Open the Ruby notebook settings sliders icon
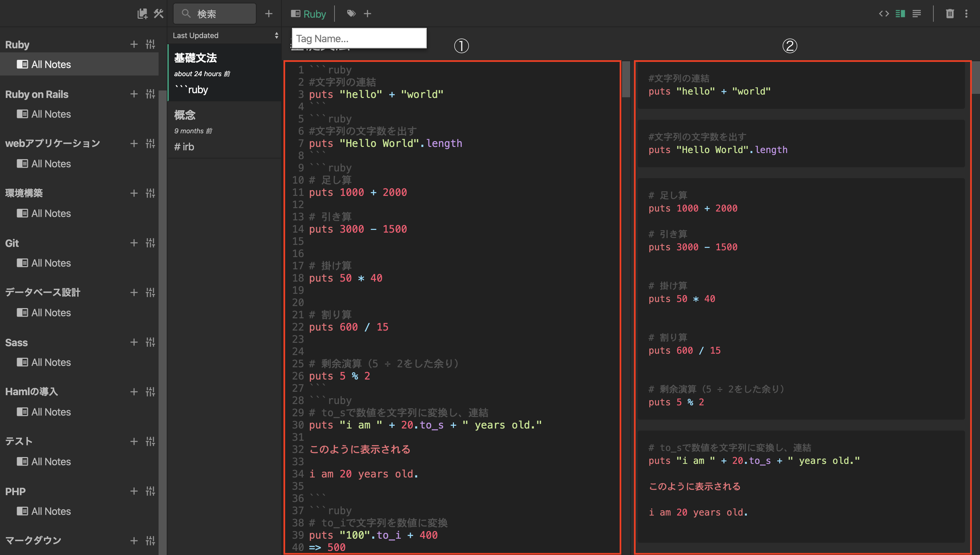 coord(150,45)
